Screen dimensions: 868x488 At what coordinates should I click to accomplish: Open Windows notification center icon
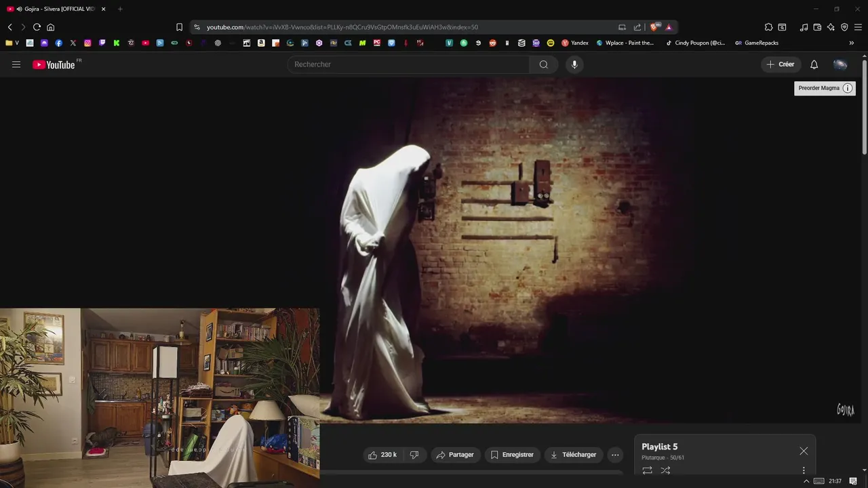853,481
